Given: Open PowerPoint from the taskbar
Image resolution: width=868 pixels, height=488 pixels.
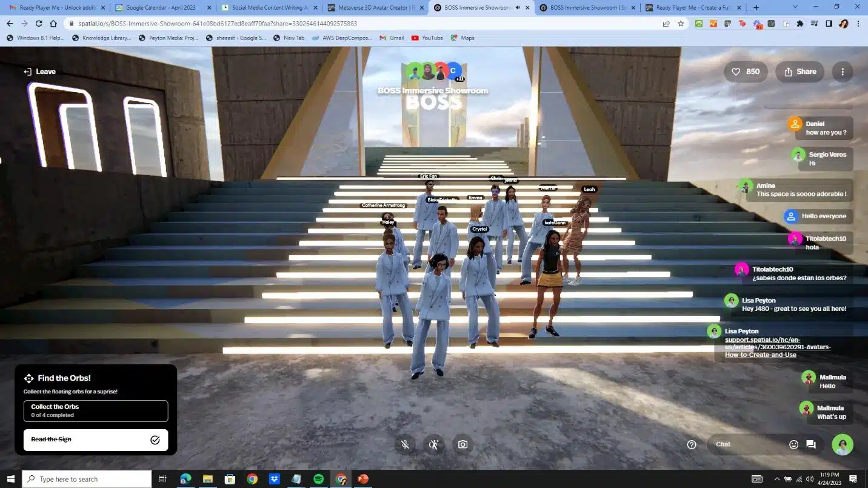Looking at the screenshot, I should click(362, 479).
